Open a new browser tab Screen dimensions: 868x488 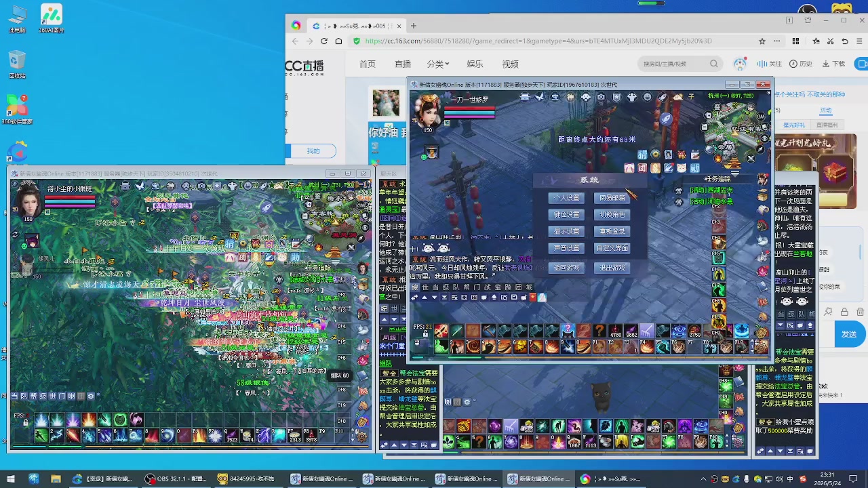coord(414,26)
